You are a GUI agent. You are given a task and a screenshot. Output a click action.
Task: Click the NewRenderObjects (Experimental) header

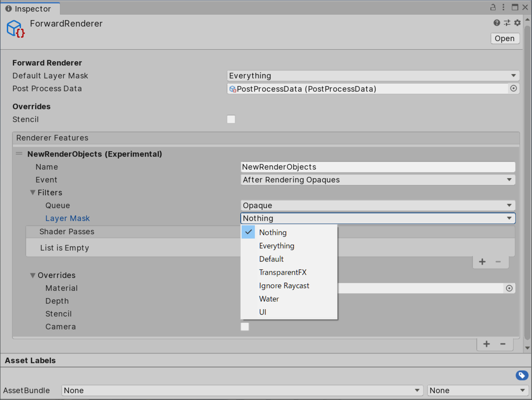(x=94, y=154)
